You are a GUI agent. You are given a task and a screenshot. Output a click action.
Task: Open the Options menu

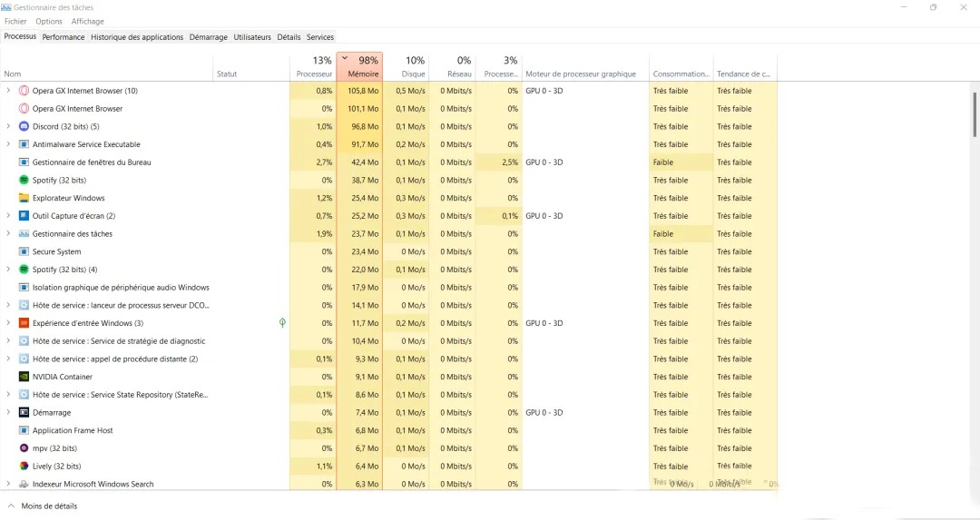click(x=49, y=21)
